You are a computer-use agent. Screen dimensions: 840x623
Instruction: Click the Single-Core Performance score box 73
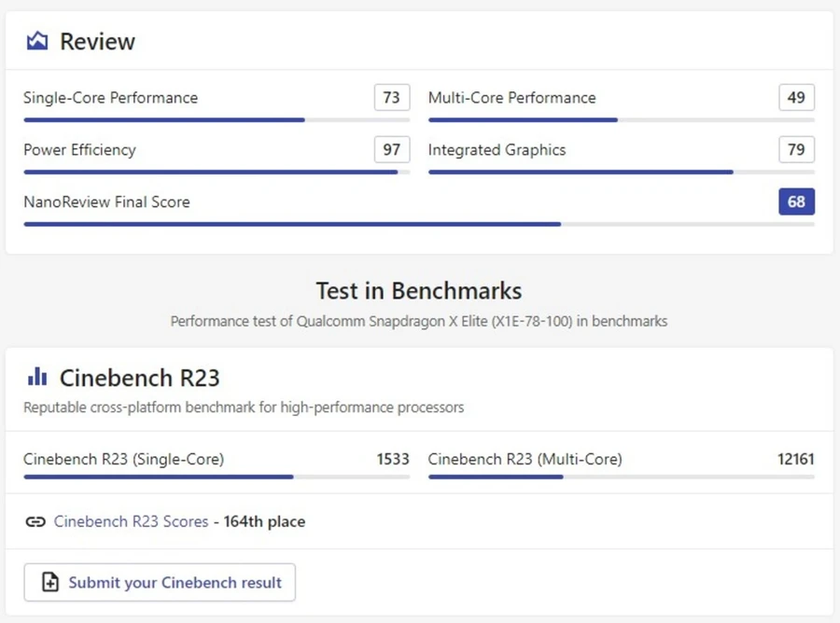click(x=392, y=97)
